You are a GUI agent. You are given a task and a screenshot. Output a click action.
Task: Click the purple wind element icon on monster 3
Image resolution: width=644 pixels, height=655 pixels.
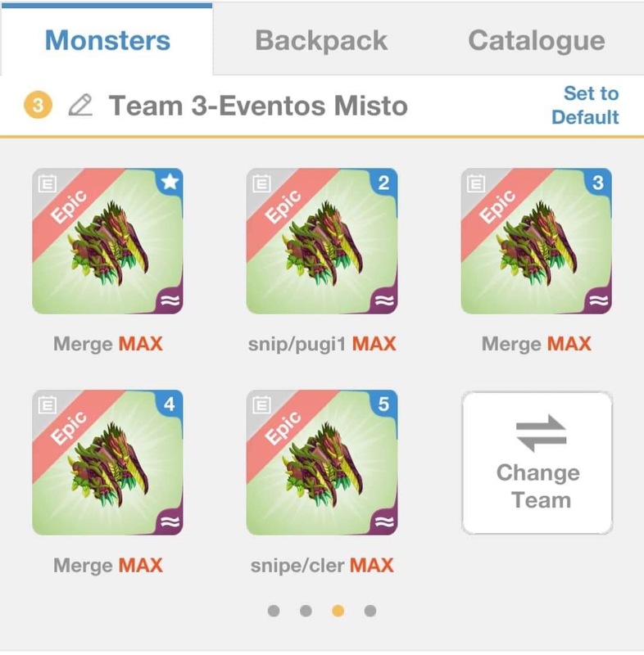coord(598,300)
